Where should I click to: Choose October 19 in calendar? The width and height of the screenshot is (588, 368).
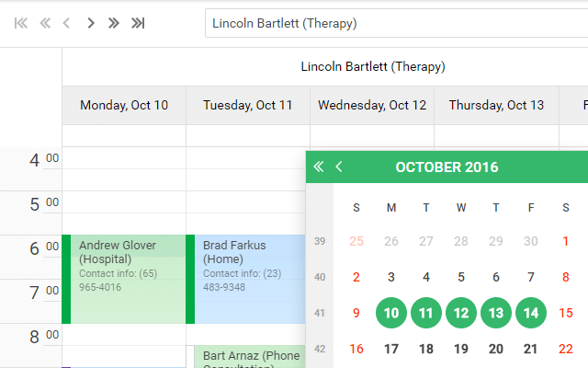coord(461,349)
